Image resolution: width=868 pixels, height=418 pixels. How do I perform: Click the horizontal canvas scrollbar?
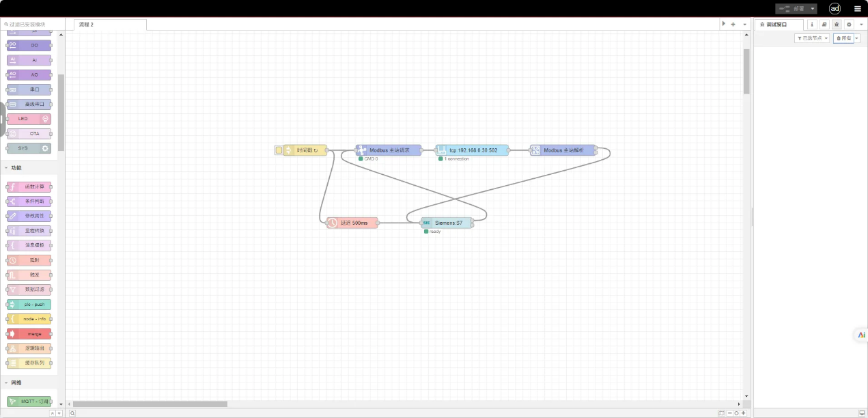tap(150, 404)
